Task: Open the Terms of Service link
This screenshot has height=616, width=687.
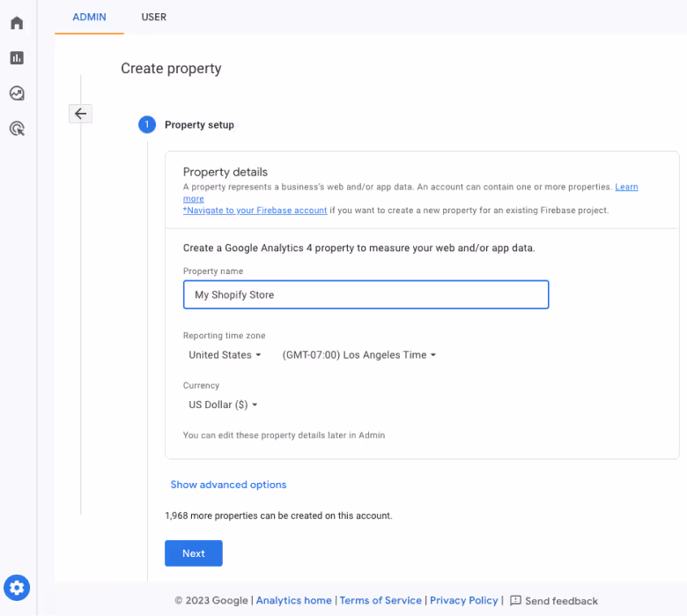Action: 380,601
